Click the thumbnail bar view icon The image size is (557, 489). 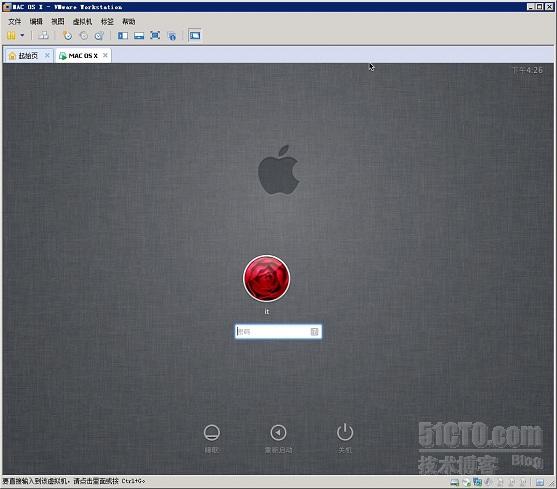[x=139, y=36]
